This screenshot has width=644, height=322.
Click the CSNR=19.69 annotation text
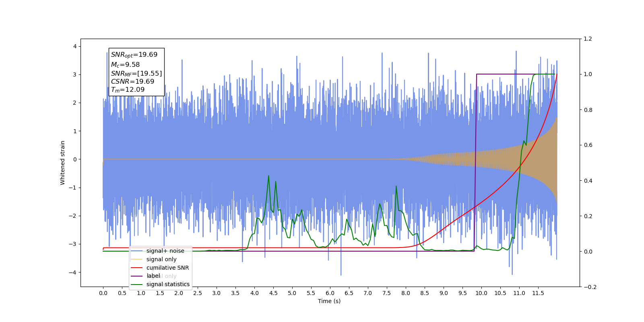tap(132, 81)
